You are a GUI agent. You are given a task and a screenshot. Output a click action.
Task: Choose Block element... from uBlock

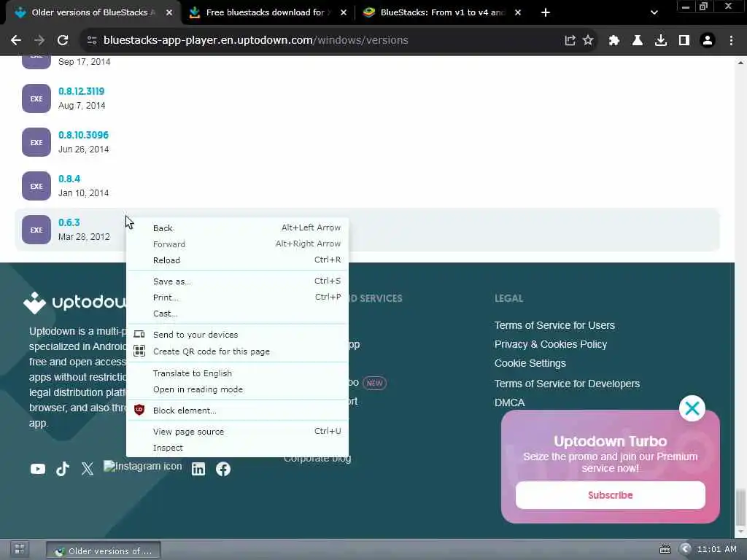tap(237, 411)
